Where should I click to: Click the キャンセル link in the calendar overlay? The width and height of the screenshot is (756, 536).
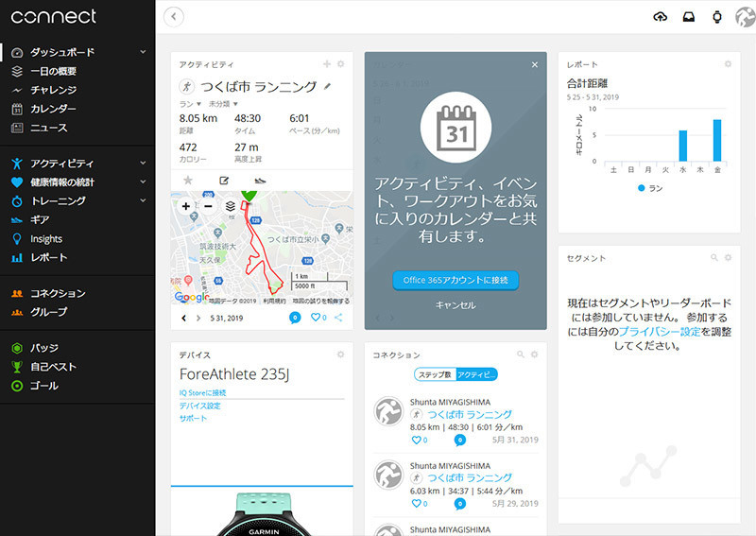point(455,305)
